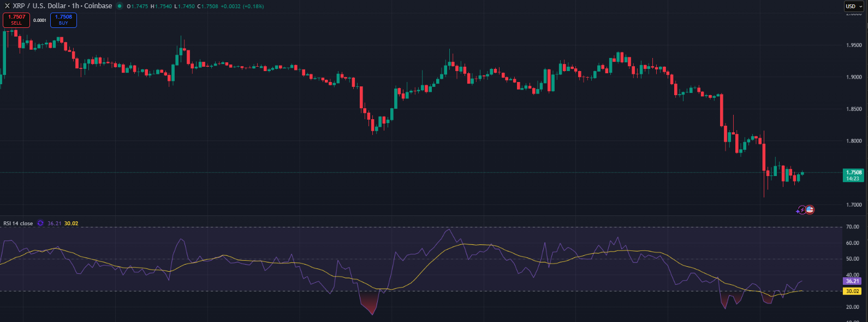Click the yellow 30.02 RSI average label

click(852, 291)
